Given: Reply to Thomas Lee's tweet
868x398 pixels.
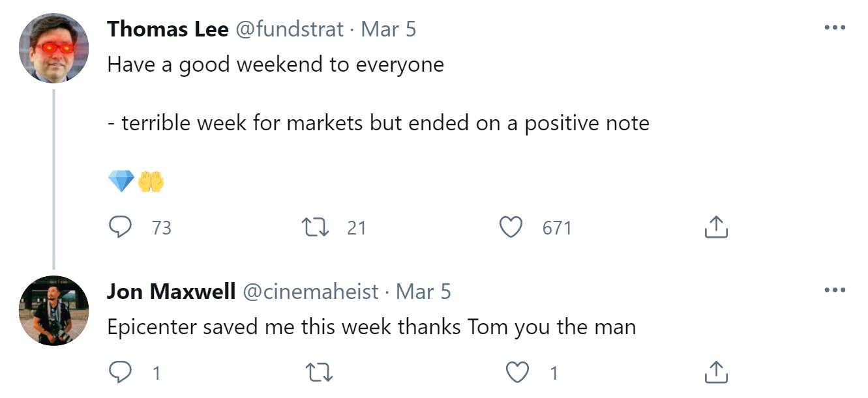Looking at the screenshot, I should (120, 227).
